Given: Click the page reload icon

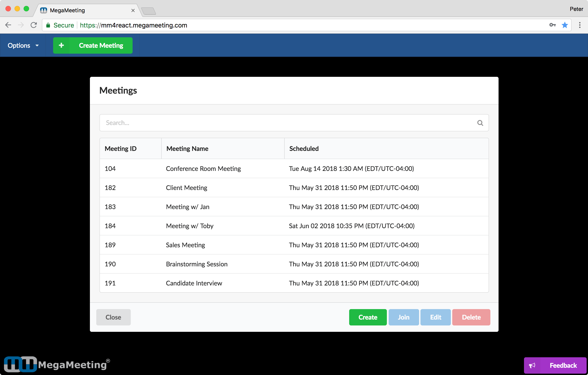Looking at the screenshot, I should pyautogui.click(x=34, y=25).
